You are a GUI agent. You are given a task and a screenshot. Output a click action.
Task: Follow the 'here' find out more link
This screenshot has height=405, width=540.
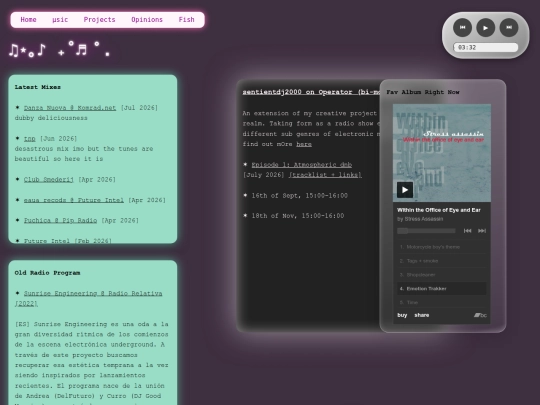(x=304, y=144)
